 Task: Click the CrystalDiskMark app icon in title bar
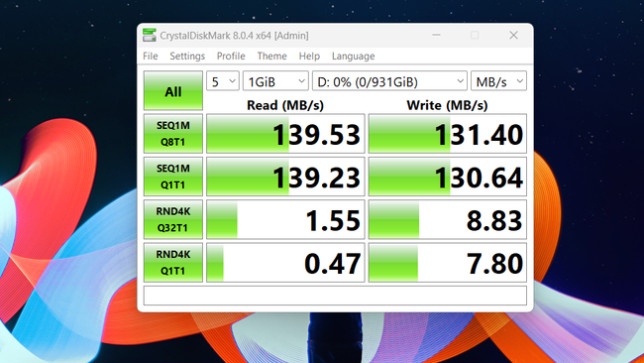(x=149, y=36)
